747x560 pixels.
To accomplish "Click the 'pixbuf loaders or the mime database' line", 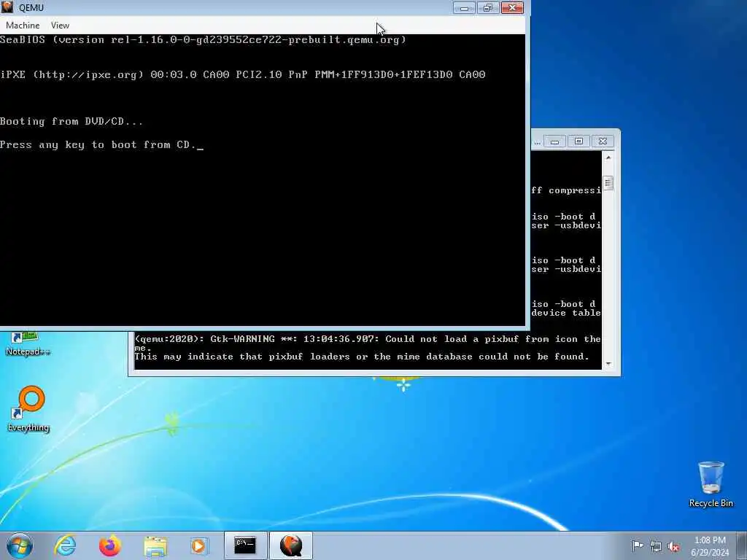I will coord(362,357).
